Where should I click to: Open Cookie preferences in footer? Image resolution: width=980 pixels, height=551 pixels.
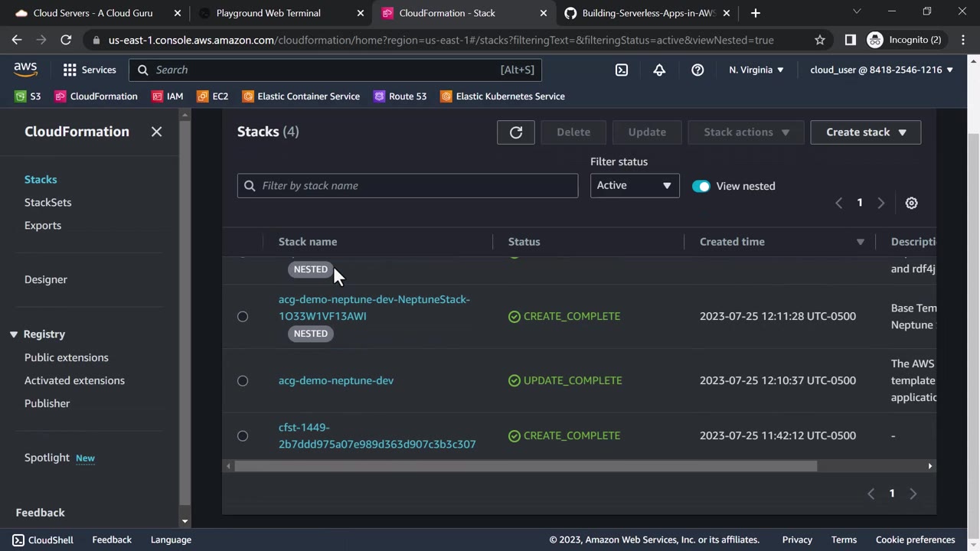[x=915, y=540]
